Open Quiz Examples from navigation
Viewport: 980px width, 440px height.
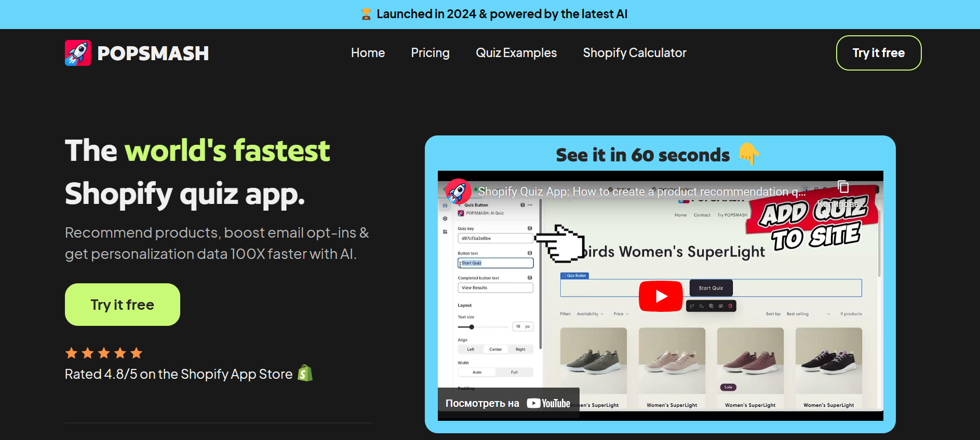(x=516, y=53)
